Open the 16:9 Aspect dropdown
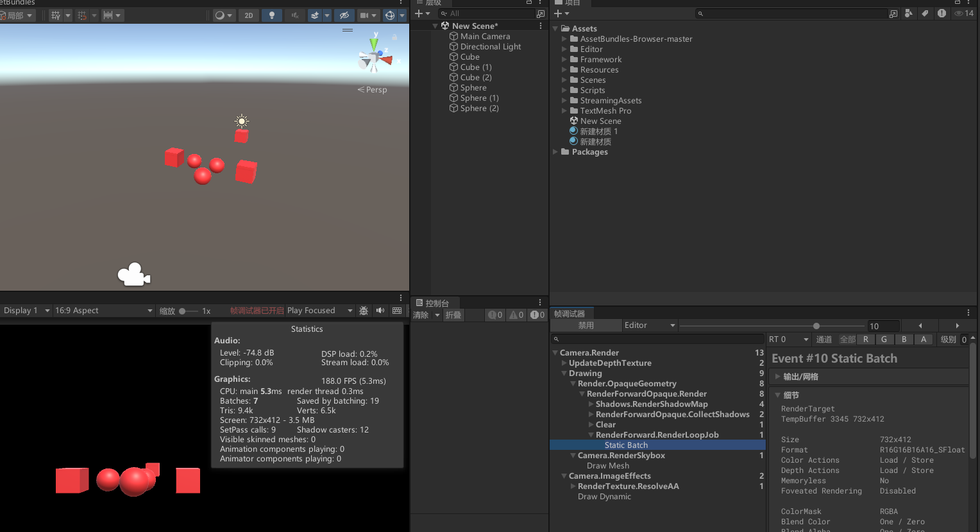The image size is (980, 532). click(x=103, y=311)
